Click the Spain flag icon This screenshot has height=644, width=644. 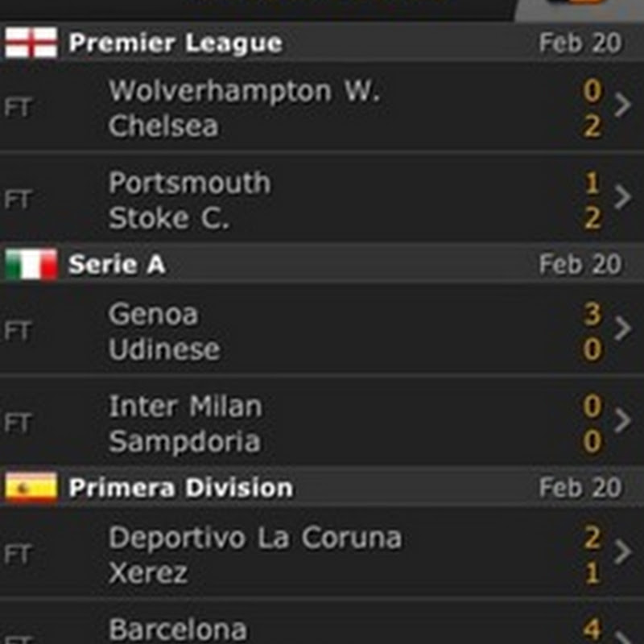[x=31, y=487]
